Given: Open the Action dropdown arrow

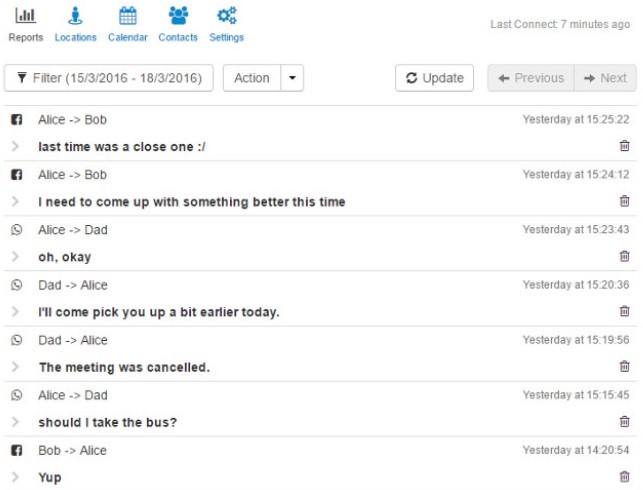Looking at the screenshot, I should (x=292, y=78).
